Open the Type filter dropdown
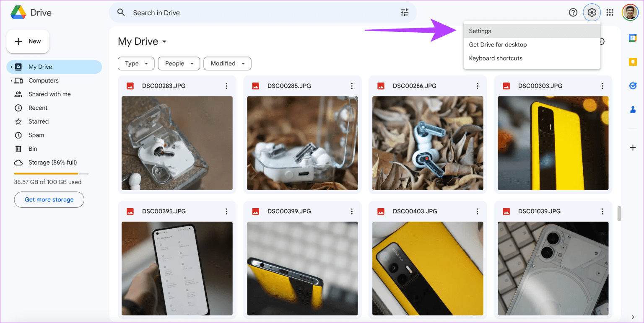Image resolution: width=644 pixels, height=323 pixels. pyautogui.click(x=136, y=64)
